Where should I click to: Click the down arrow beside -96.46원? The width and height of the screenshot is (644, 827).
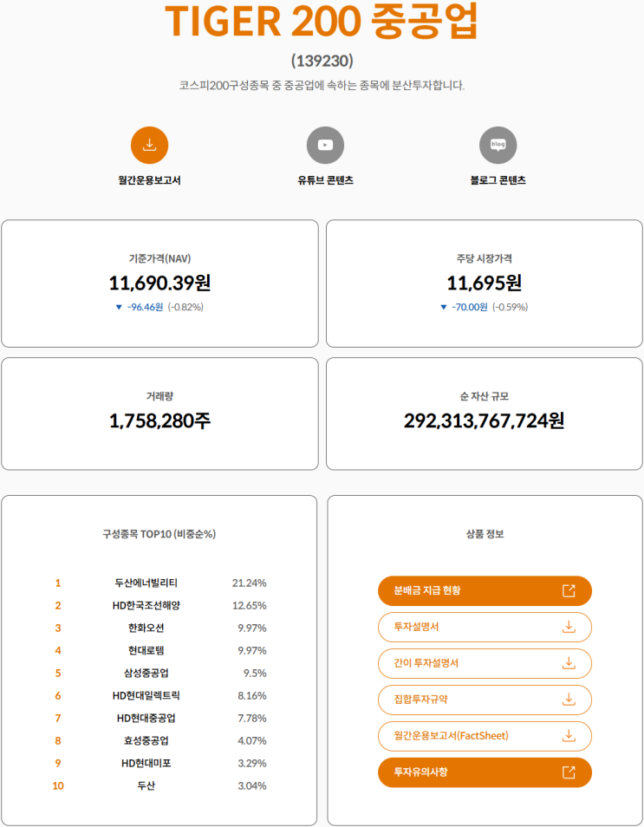click(119, 307)
